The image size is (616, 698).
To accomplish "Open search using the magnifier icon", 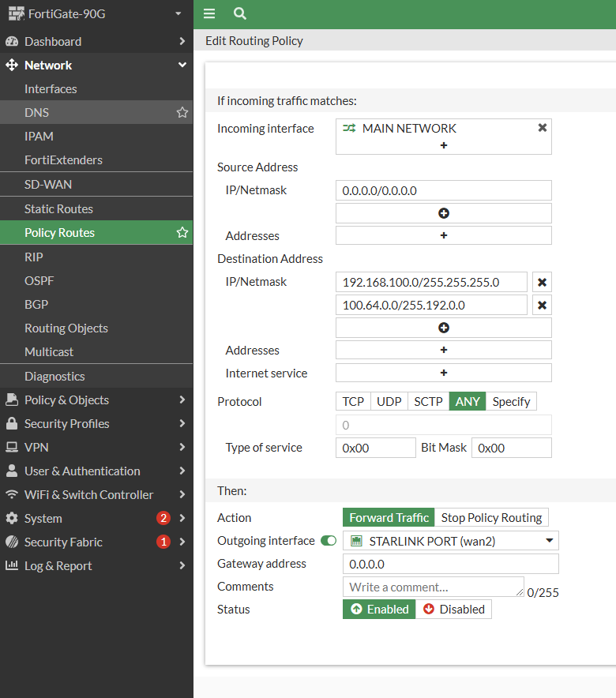I will click(240, 13).
